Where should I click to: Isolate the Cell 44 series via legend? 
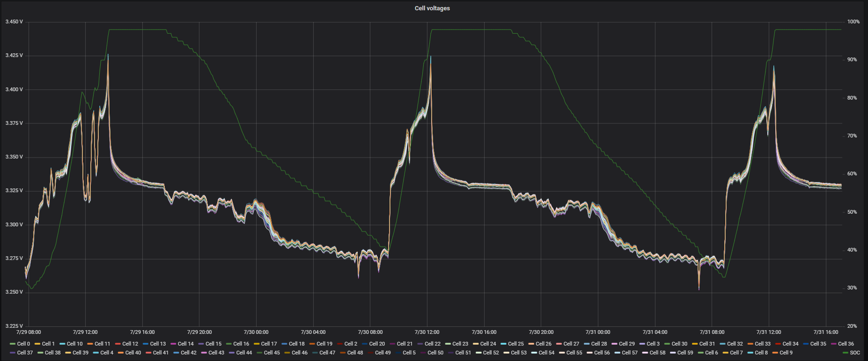(244, 353)
